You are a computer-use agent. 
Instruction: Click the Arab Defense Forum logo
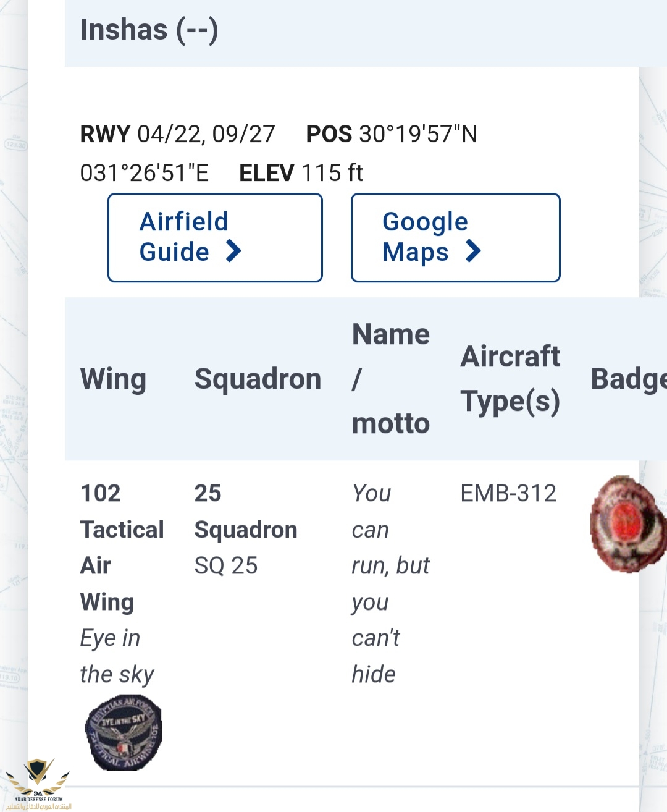[38, 785]
